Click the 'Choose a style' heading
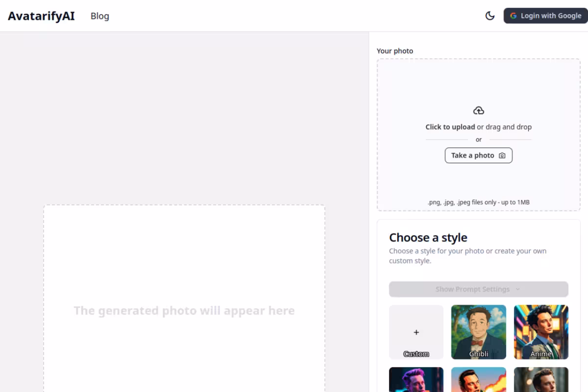The width and height of the screenshot is (588, 392). pyautogui.click(x=428, y=238)
